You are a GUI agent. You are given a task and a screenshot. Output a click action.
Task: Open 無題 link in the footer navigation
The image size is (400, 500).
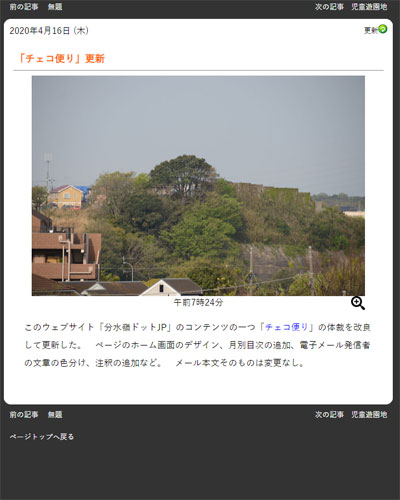[x=55, y=414]
